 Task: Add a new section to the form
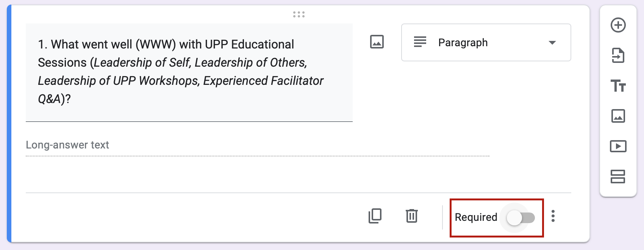618,177
